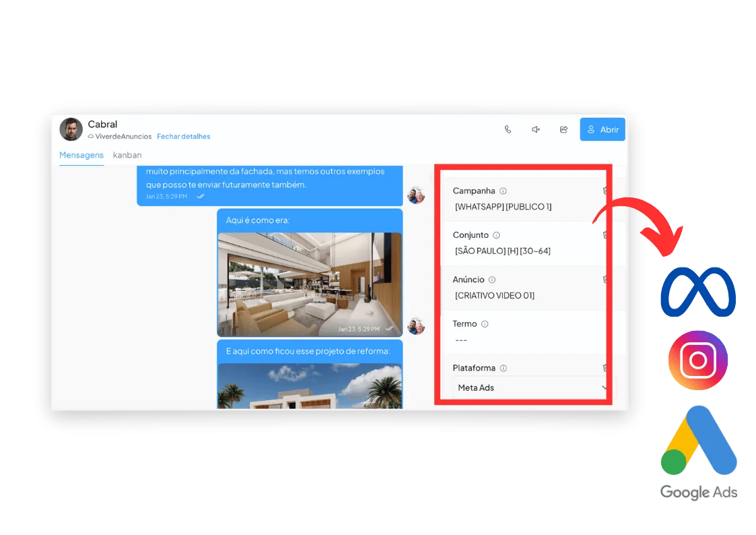The image size is (756, 535).
Task: Click the Fechar detalhes link
Action: (183, 137)
